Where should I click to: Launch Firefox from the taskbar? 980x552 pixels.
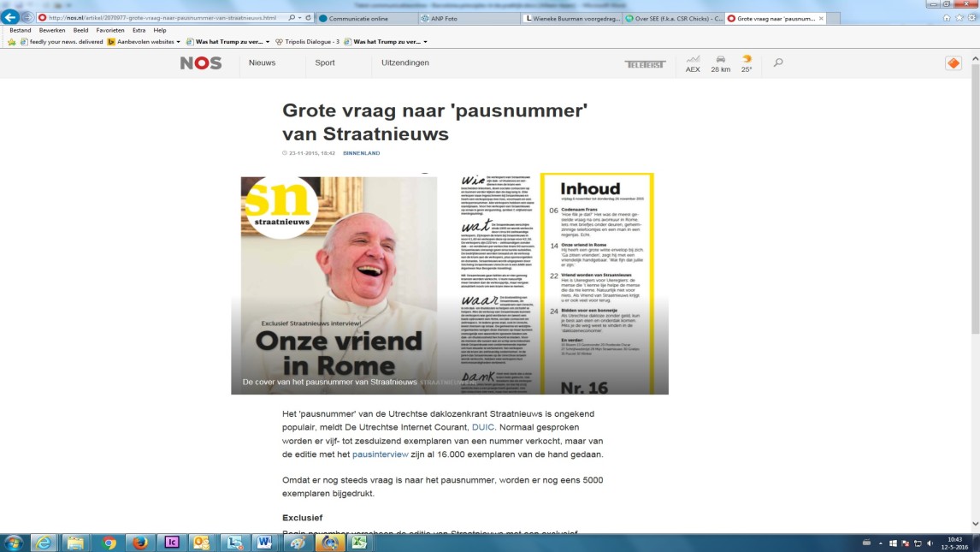click(x=140, y=543)
